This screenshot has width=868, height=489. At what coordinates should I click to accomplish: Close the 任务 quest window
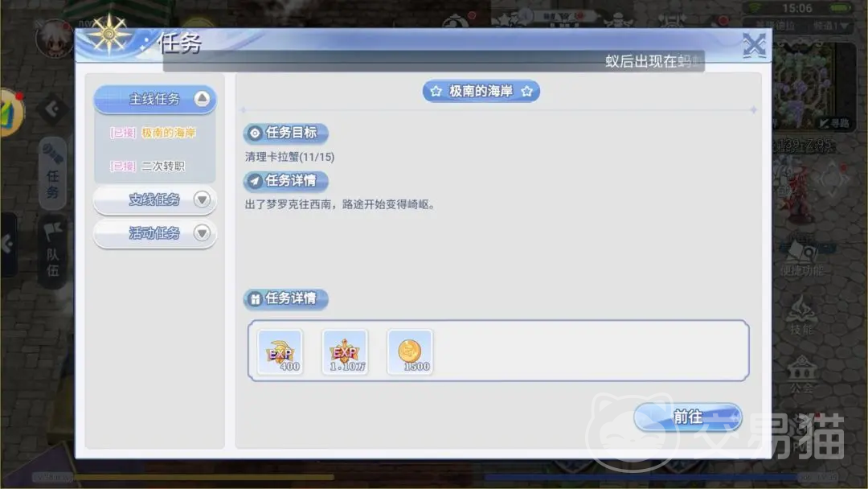[x=754, y=45]
